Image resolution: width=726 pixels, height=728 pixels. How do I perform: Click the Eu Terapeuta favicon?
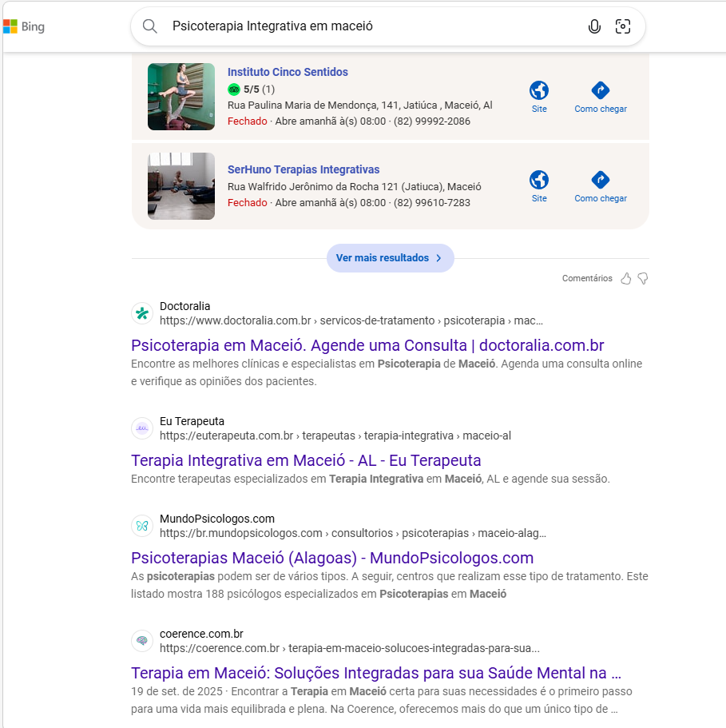pos(142,428)
